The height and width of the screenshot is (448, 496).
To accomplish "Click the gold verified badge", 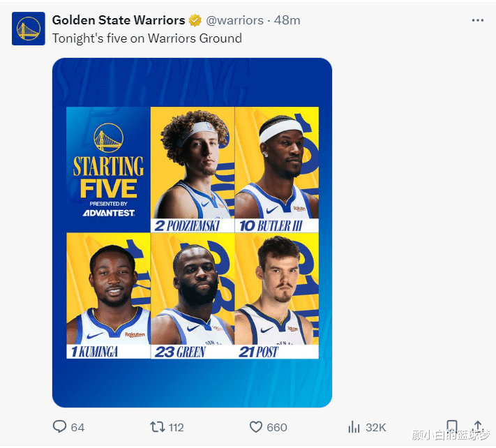I will tap(196, 20).
